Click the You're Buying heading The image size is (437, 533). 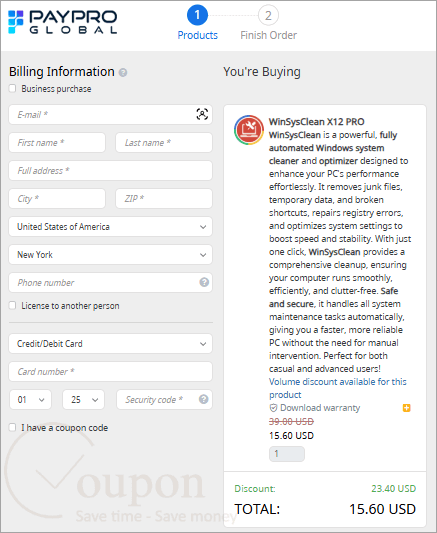[262, 72]
